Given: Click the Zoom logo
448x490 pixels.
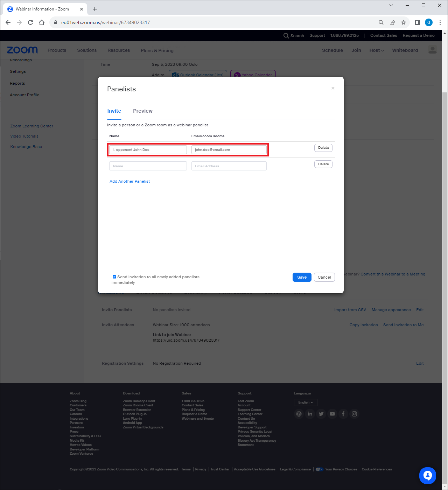Looking at the screenshot, I should [22, 50].
